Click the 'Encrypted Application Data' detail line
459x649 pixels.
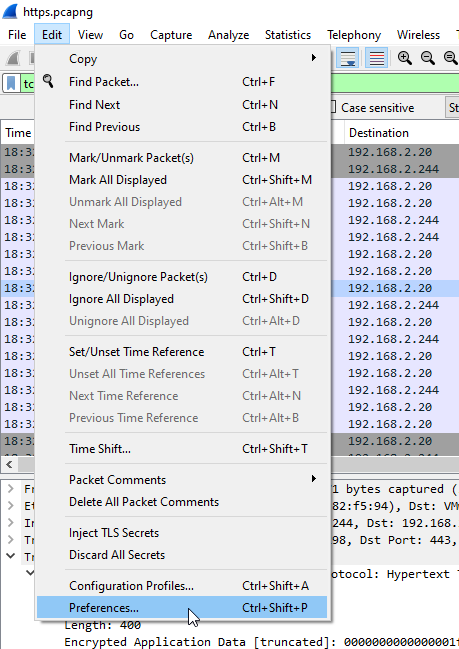(261, 642)
